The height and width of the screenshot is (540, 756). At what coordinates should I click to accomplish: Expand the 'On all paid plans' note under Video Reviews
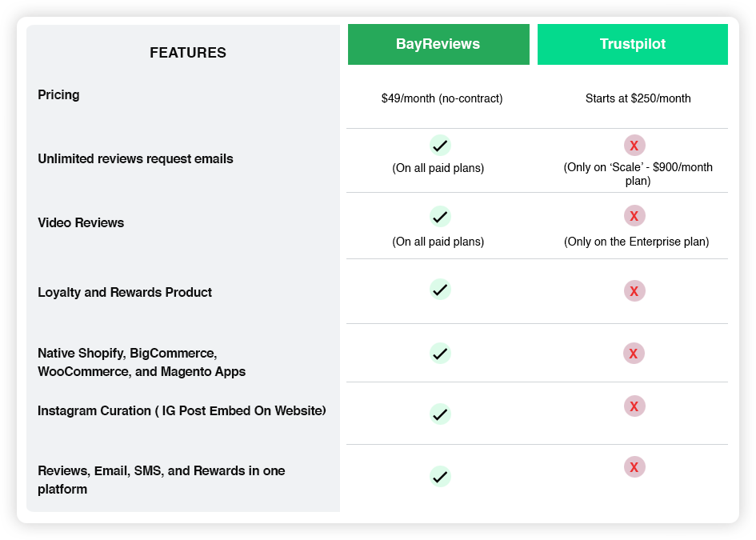coord(439,241)
